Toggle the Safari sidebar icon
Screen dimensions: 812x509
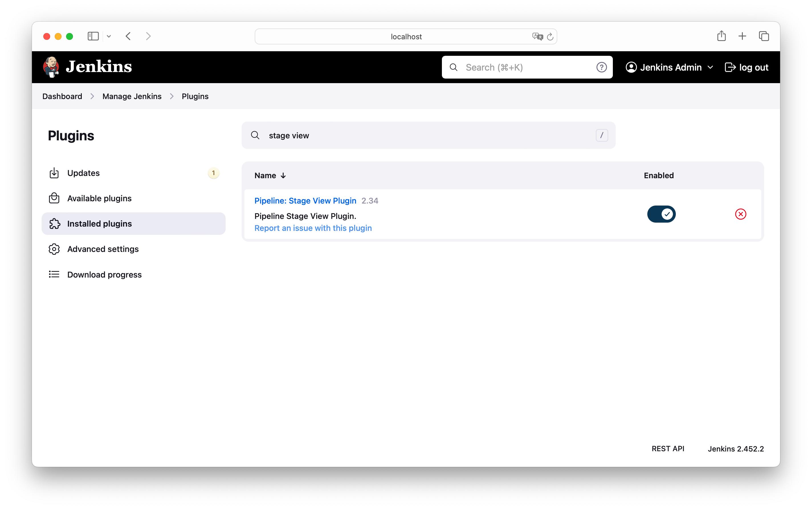click(x=93, y=36)
